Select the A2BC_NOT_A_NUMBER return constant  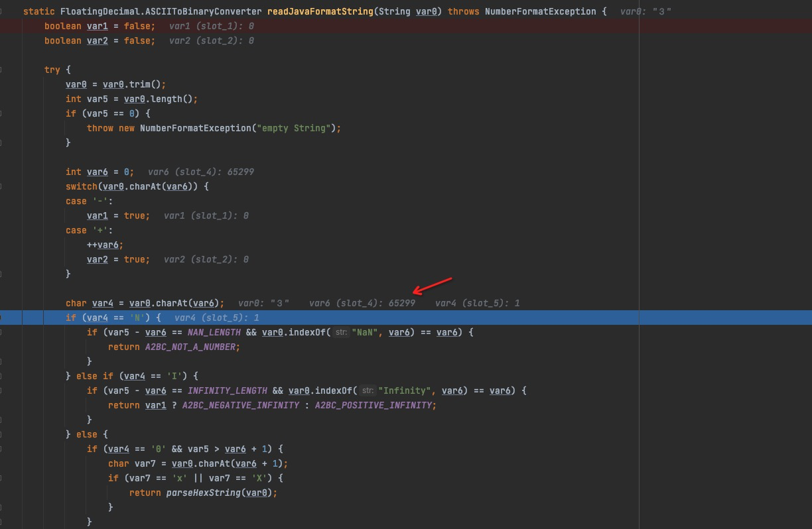pos(190,347)
